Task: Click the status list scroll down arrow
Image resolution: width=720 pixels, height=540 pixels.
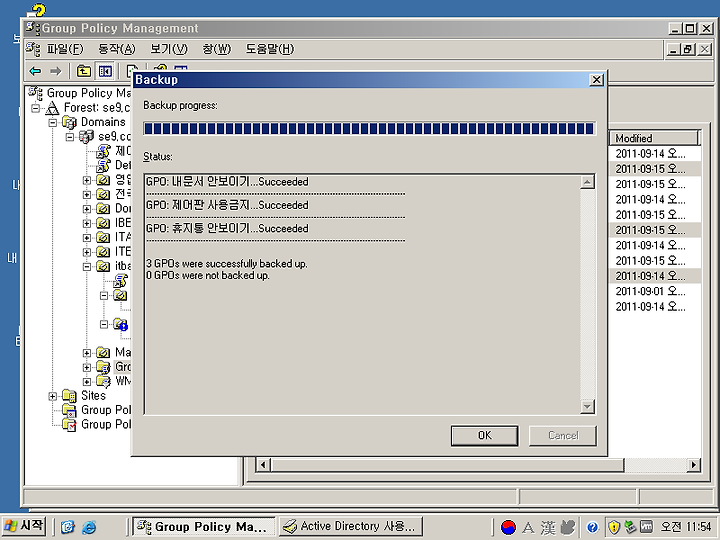Action: point(587,406)
